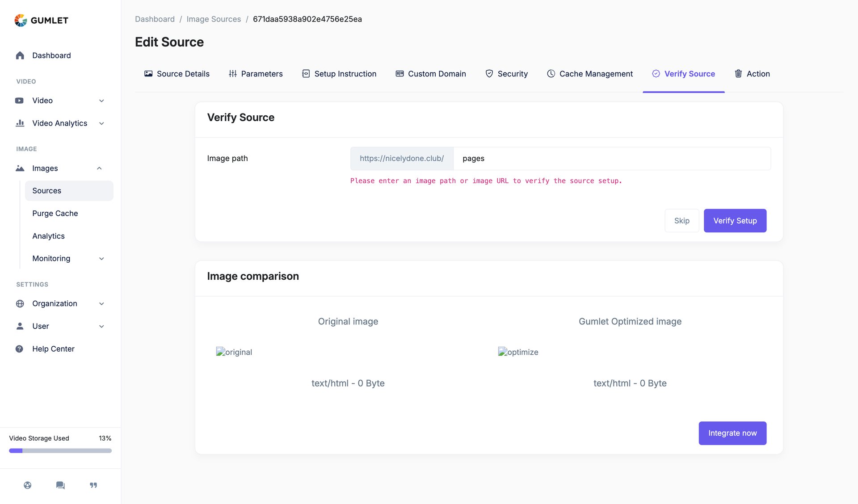Click the Security shield icon
This screenshot has width=858, height=504.
click(489, 74)
